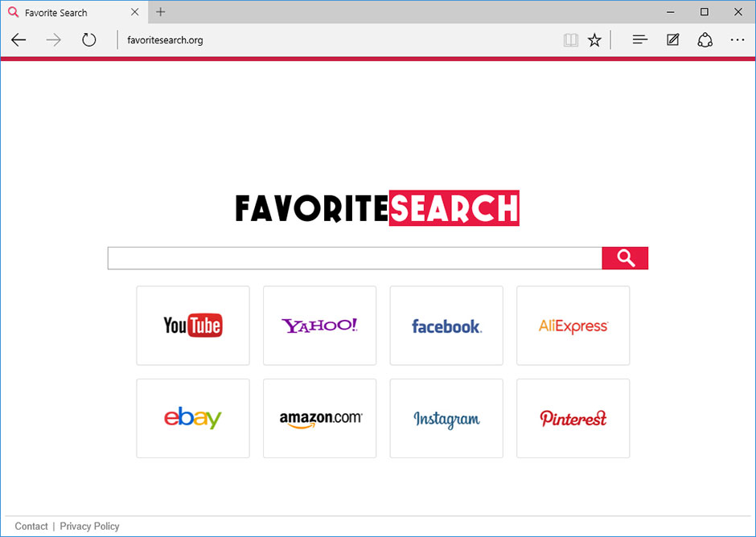
Task: Open the Facebook shortcut tile
Action: (x=446, y=326)
